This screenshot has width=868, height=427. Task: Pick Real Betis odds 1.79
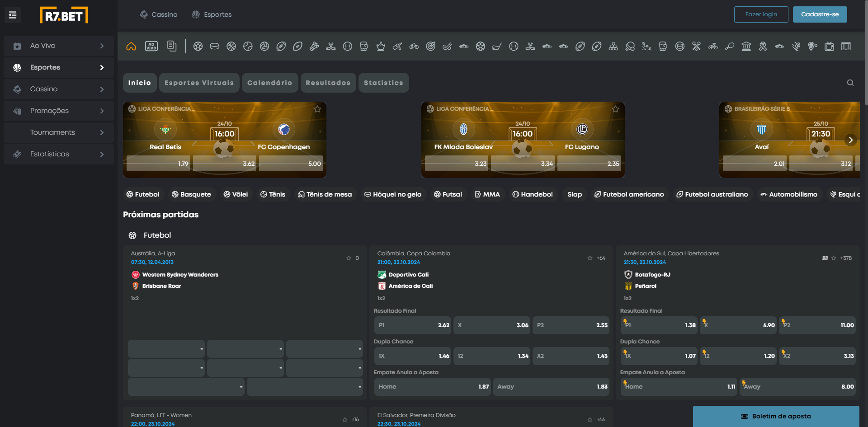click(158, 164)
